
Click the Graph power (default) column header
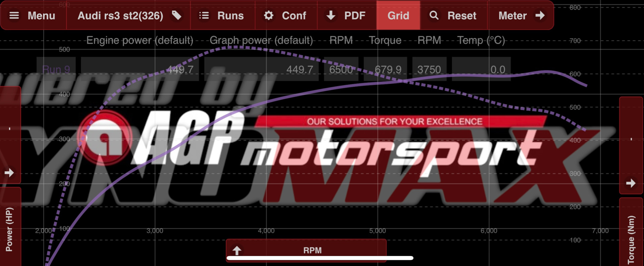pos(261,40)
